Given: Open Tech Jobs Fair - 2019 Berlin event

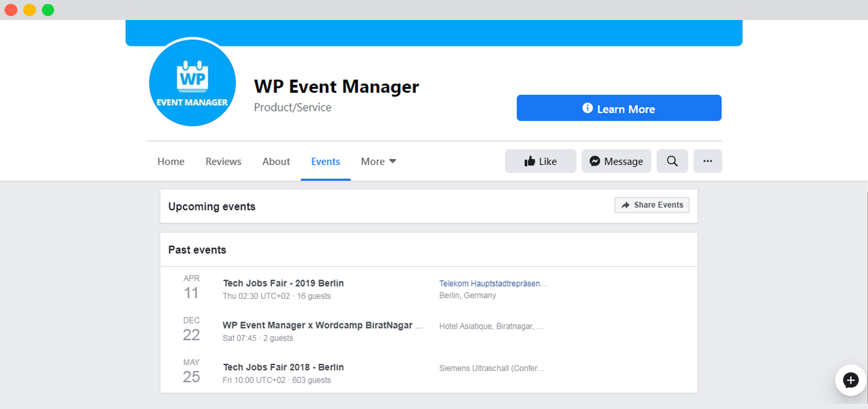Looking at the screenshot, I should (283, 283).
